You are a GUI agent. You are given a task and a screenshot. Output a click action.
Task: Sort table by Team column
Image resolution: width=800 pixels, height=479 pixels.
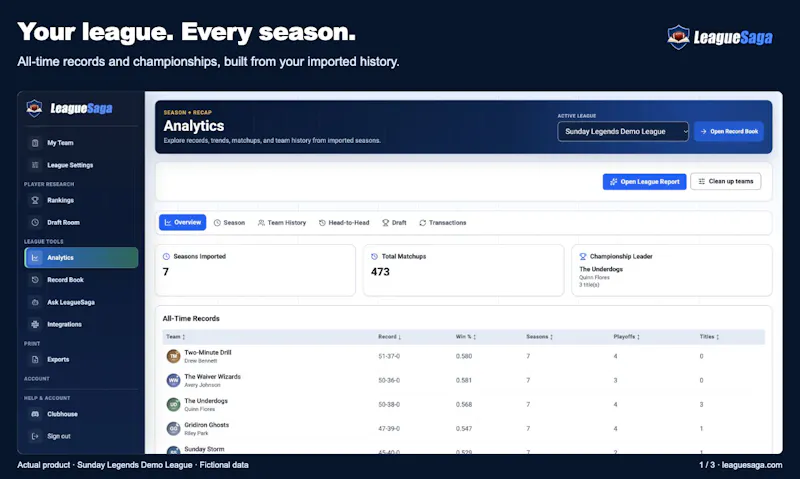(176, 337)
